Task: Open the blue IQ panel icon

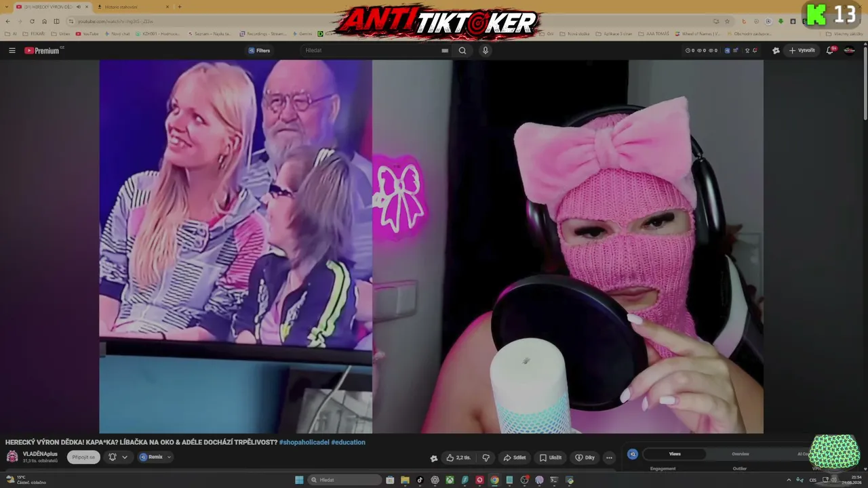Action: (x=633, y=454)
